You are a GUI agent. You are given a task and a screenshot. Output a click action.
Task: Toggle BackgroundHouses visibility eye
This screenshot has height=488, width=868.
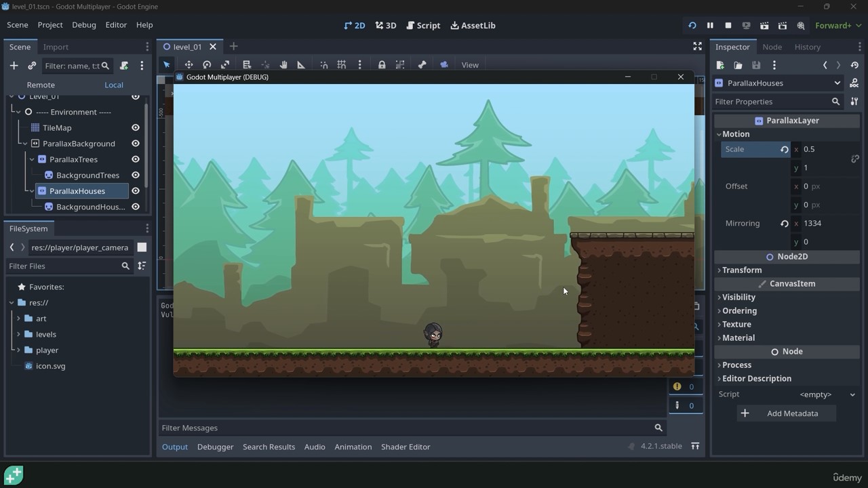pos(136,207)
